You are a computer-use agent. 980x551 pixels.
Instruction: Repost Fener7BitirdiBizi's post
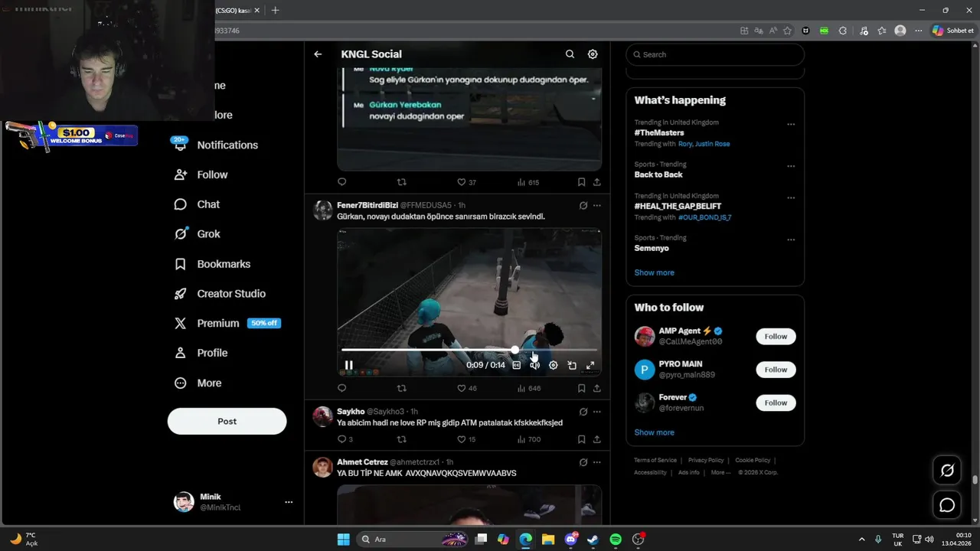(x=402, y=388)
